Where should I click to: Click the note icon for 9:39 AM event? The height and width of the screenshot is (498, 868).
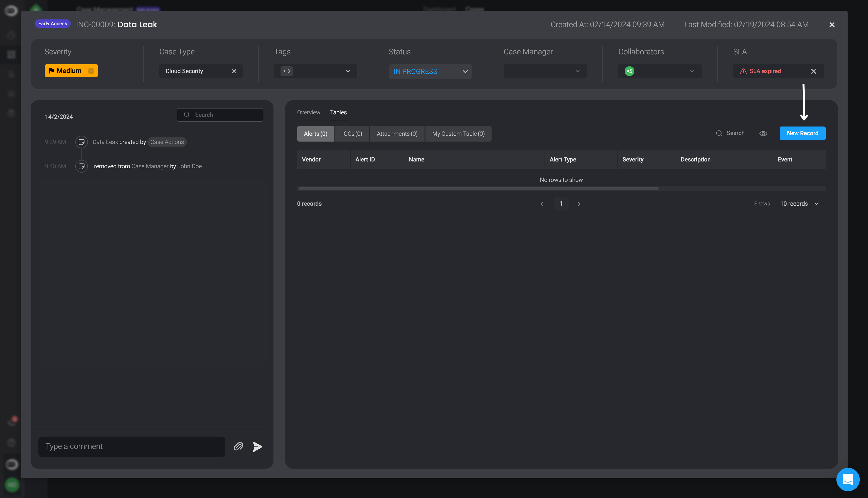pos(81,142)
